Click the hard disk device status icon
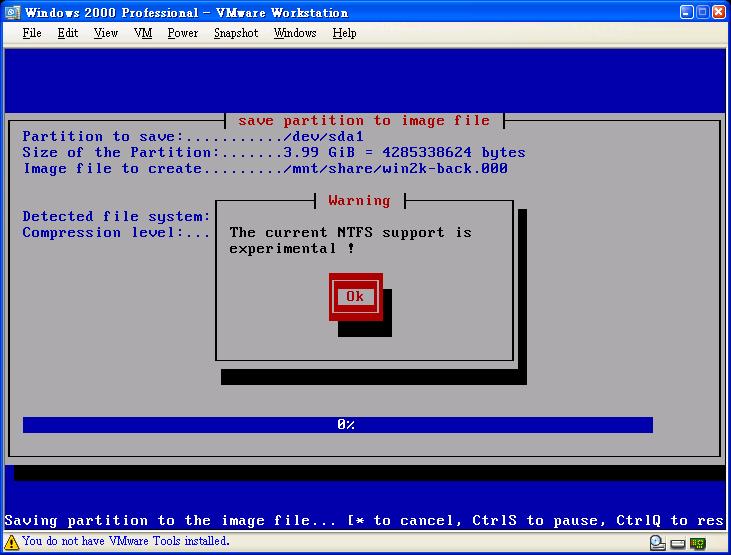The height and width of the screenshot is (555, 731). click(x=678, y=544)
